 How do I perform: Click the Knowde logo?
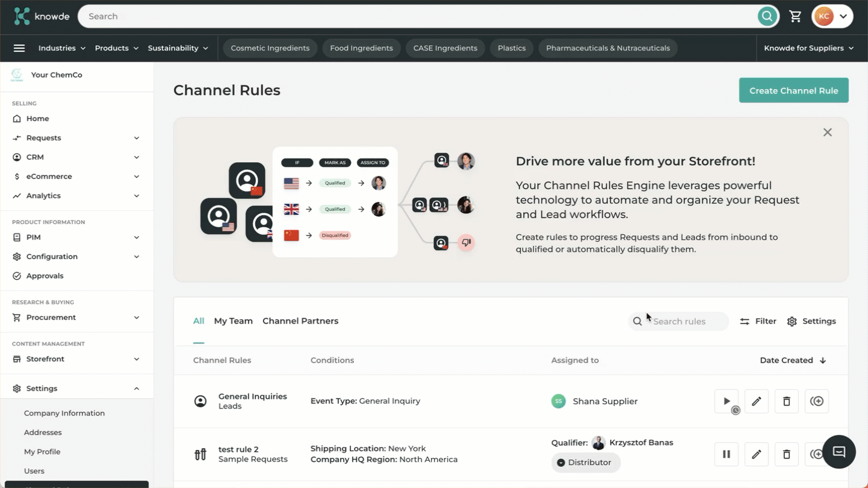coord(42,16)
